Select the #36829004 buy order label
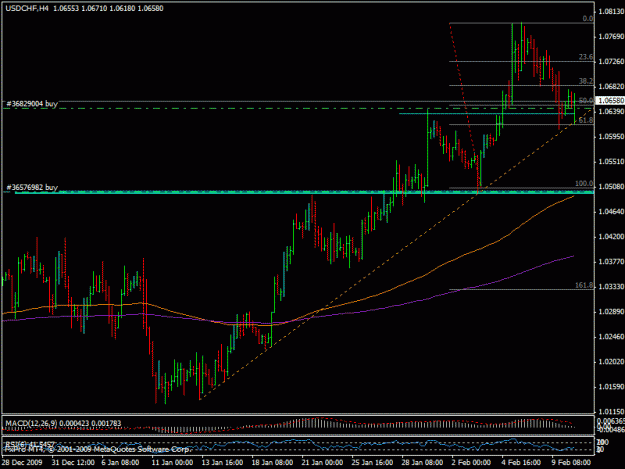 [x=32, y=104]
